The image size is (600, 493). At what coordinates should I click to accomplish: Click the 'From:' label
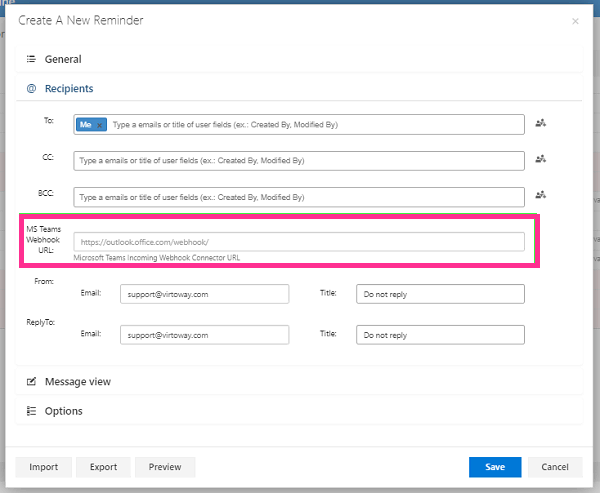(x=44, y=281)
